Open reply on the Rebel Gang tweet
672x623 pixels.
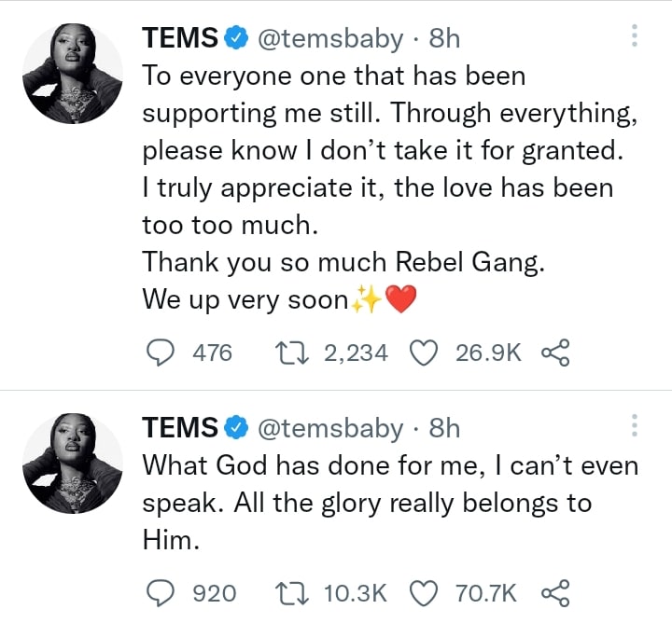pyautogui.click(x=161, y=353)
